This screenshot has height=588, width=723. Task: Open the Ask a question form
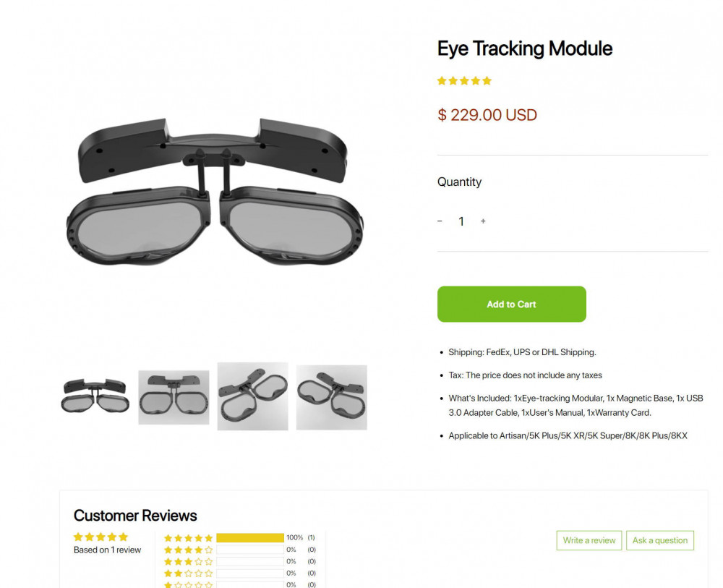click(x=659, y=540)
